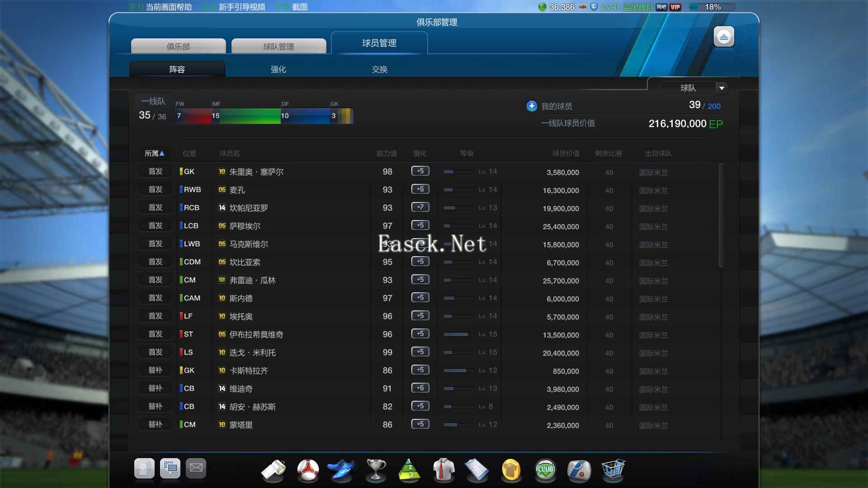Click the shirt and red tie icon

pos(443,470)
